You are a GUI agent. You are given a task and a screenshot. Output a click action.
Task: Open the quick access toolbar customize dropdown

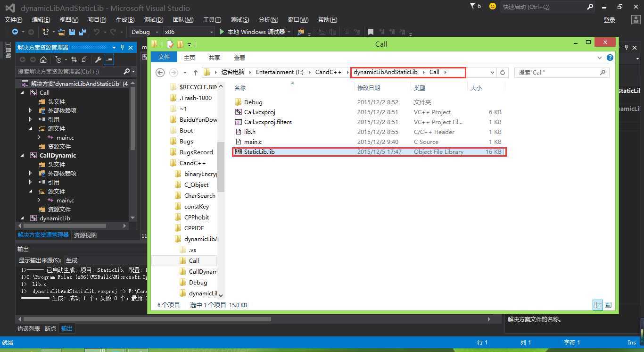[189, 44]
